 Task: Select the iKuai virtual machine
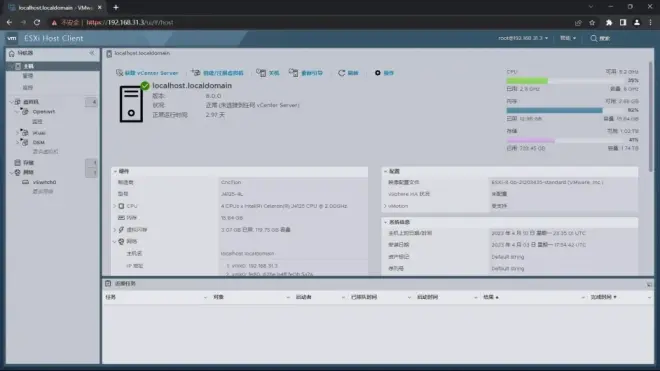[x=39, y=133]
